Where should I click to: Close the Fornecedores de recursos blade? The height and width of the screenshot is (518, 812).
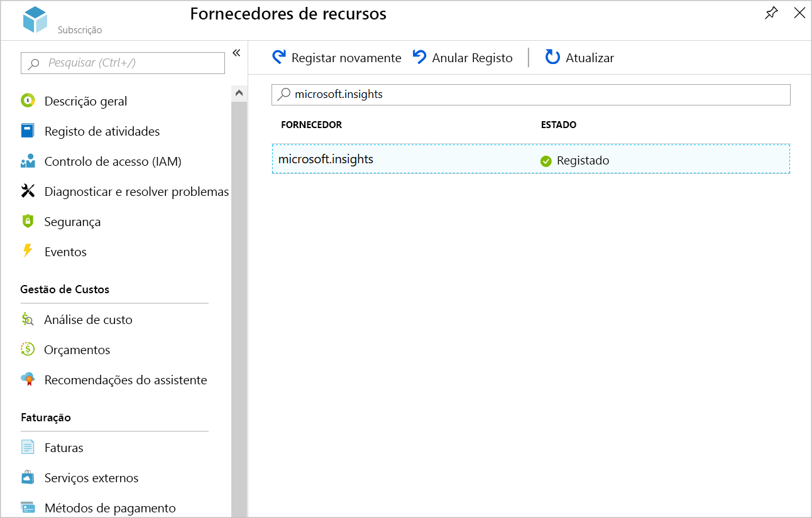pyautogui.click(x=799, y=13)
